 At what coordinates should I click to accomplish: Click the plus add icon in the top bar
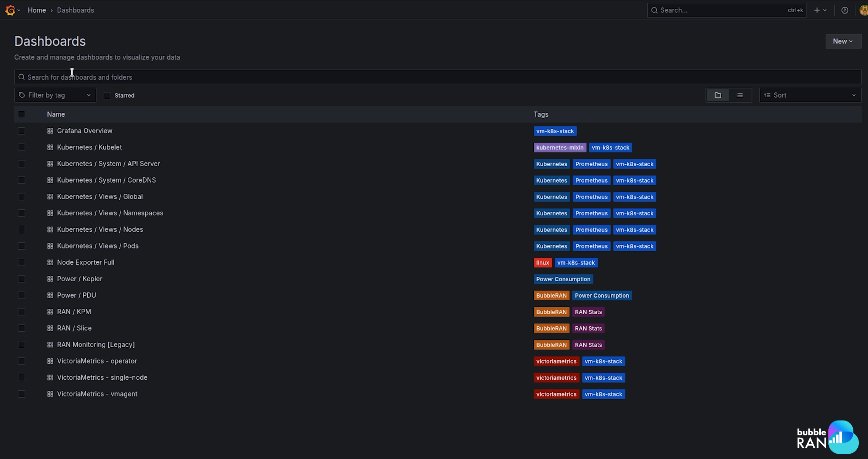[817, 10]
